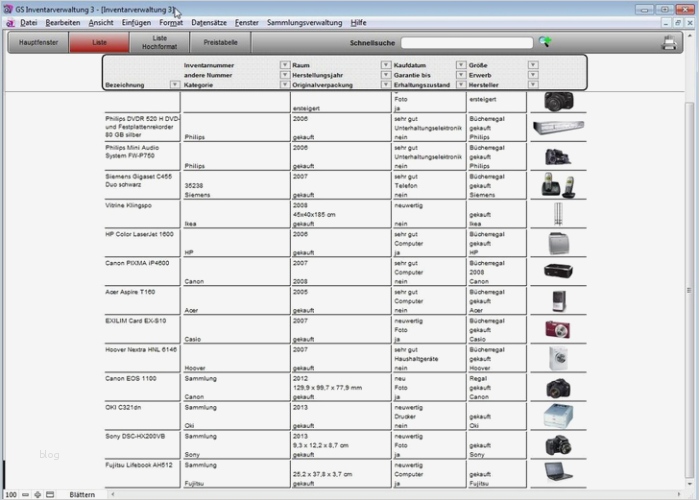Click the GS Inventarverwaltung title bar app icon
This screenshot has height=500, width=699.
(x=8, y=9)
